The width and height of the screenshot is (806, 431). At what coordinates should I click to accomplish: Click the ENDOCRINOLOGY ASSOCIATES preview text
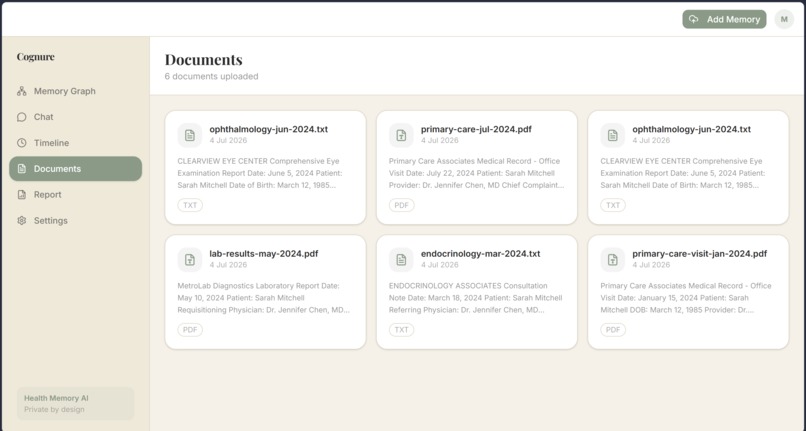(x=475, y=298)
